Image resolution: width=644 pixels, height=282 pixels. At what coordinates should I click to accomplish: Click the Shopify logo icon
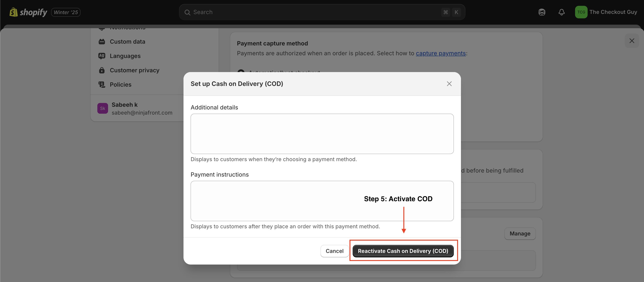click(13, 12)
